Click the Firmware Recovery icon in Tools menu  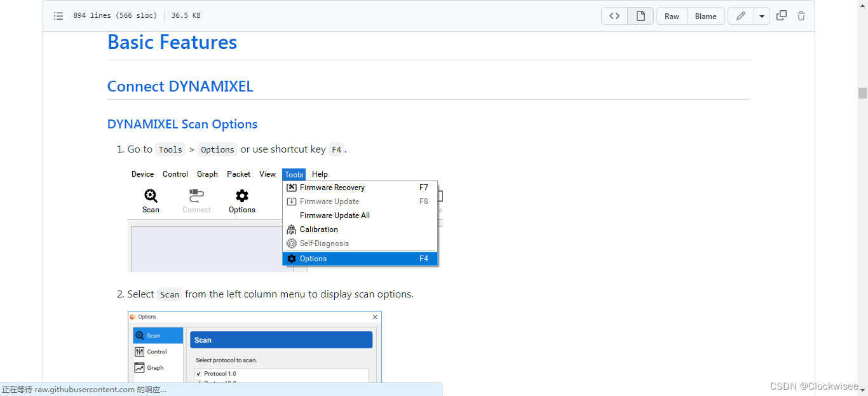pos(291,188)
